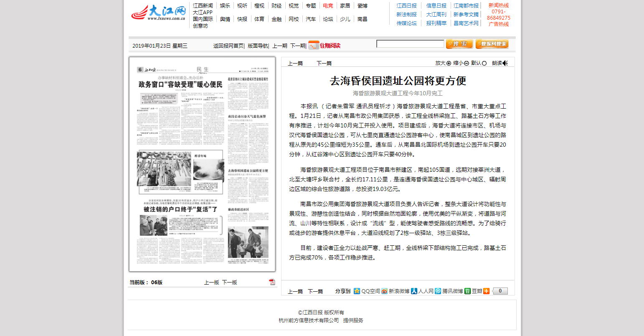The image size is (644, 336).
Task: Open 江西新闻 in the top navigation
Action: (203, 6)
